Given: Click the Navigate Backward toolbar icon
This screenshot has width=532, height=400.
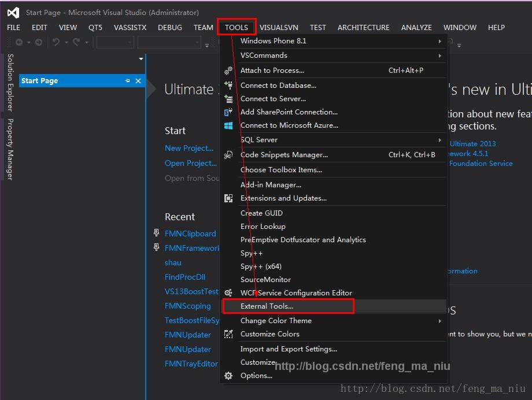Looking at the screenshot, I should pyautogui.click(x=19, y=42).
